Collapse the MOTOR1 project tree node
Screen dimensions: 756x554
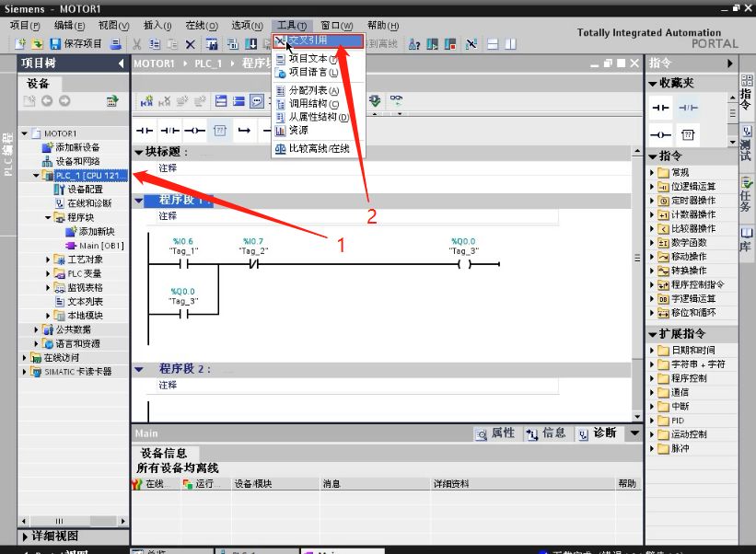(25, 133)
